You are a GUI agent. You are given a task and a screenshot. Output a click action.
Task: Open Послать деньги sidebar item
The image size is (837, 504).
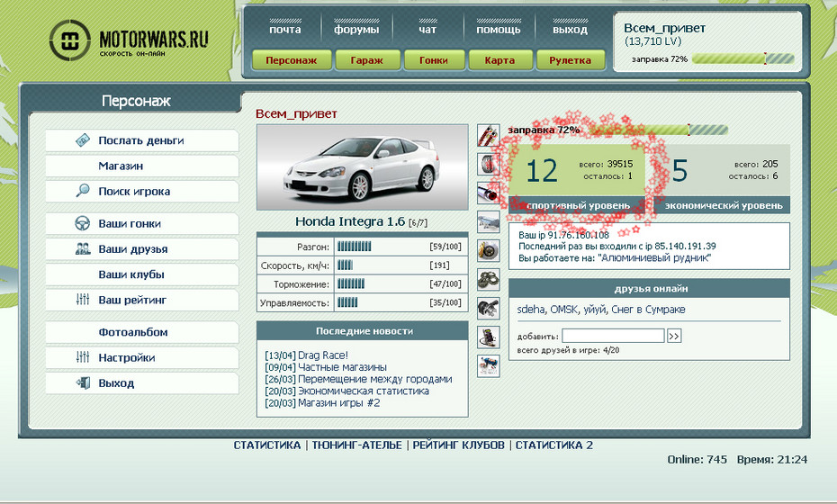click(142, 140)
